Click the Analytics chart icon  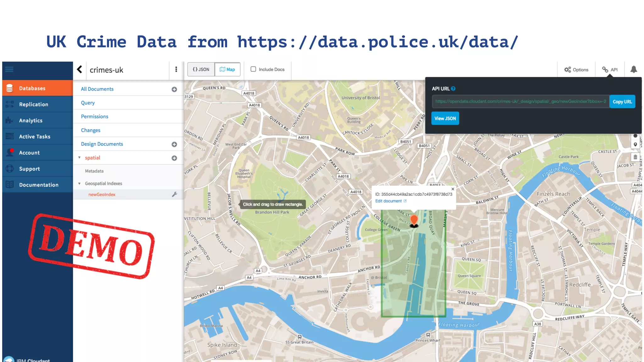[10, 120]
